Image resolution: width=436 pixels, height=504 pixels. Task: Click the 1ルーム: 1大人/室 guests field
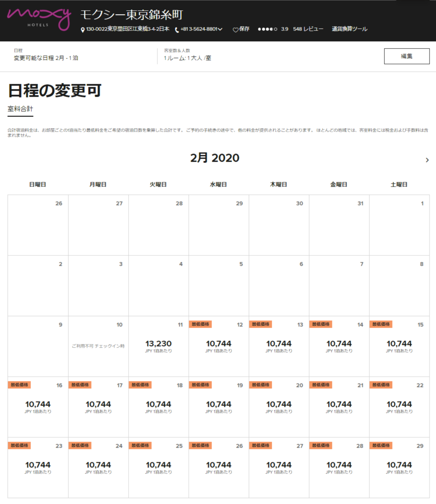click(187, 58)
